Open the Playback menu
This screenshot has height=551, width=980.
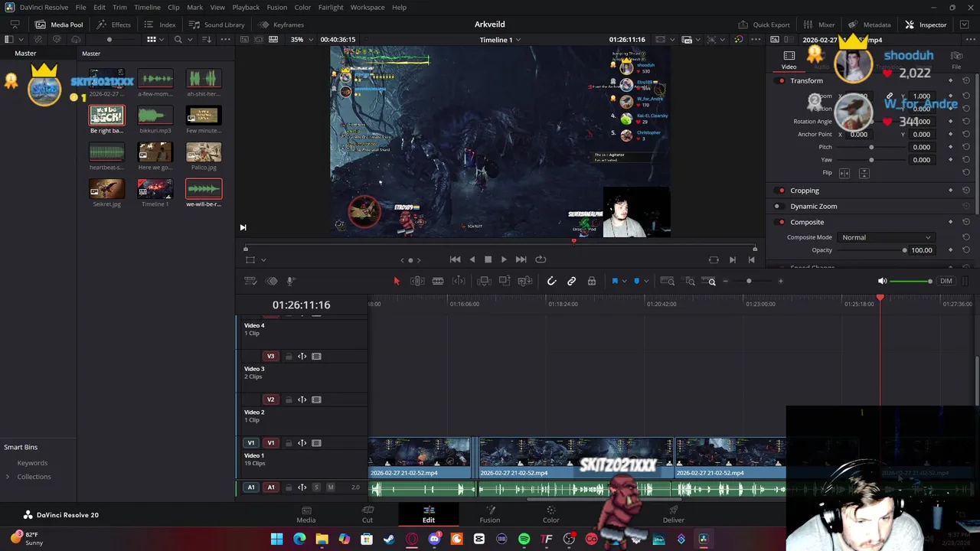246,7
